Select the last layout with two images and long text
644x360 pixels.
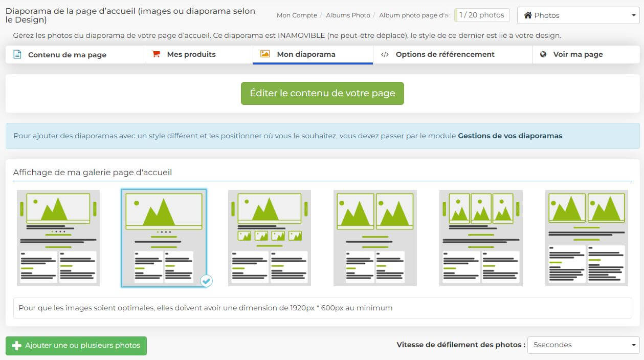pos(587,238)
